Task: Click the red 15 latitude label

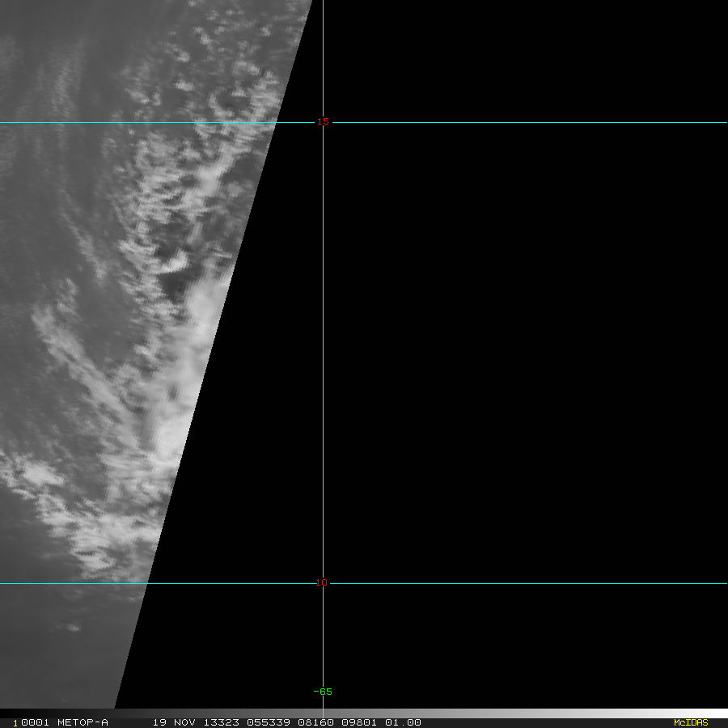Action: [323, 121]
